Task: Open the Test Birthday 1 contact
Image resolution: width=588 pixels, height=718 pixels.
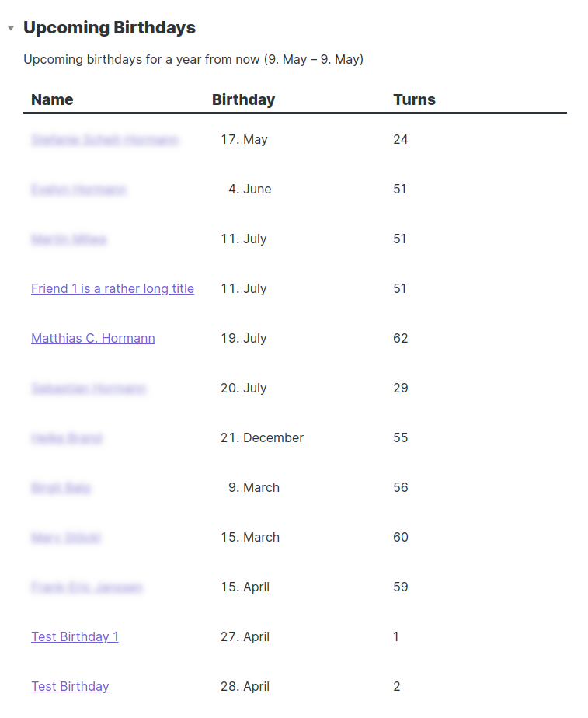Action: 75,636
